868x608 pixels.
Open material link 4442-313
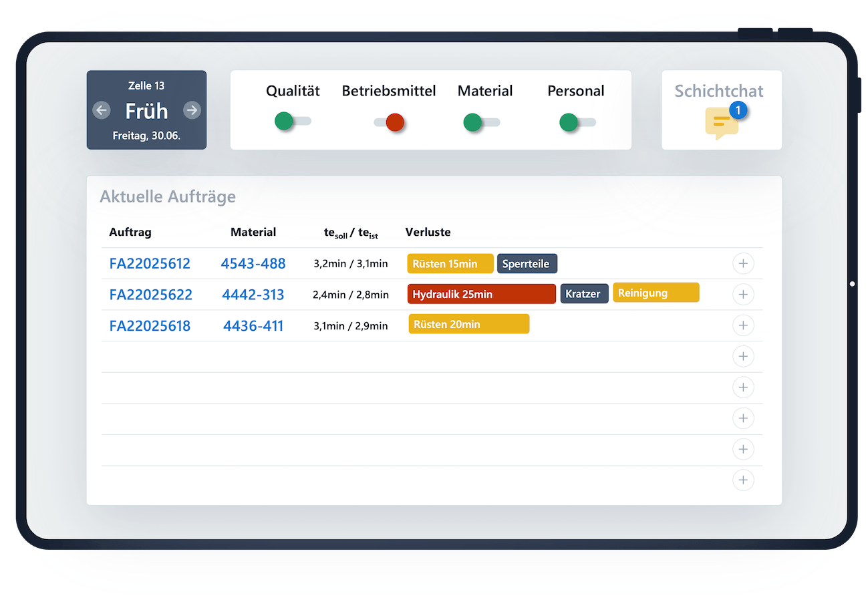253,295
